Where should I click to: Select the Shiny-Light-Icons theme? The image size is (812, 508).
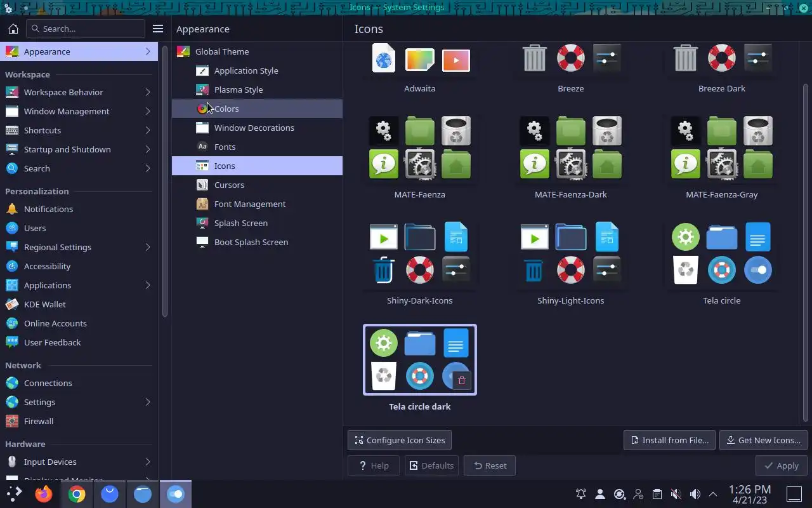(x=571, y=264)
